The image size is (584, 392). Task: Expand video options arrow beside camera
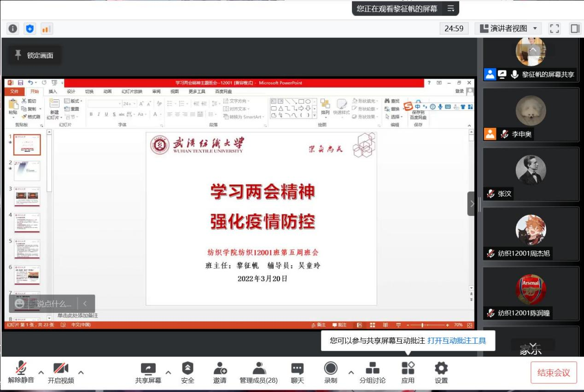(x=81, y=372)
